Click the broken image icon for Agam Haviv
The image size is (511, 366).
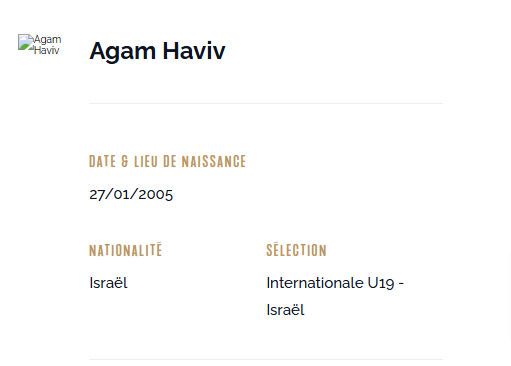[x=26, y=42]
